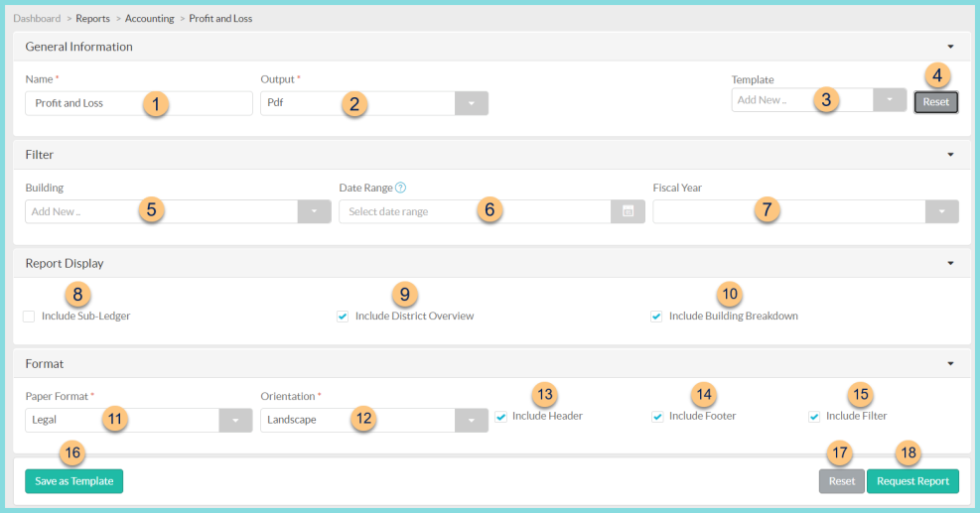
Task: Open the Fiscal Year dropdown arrow
Action: (942, 211)
